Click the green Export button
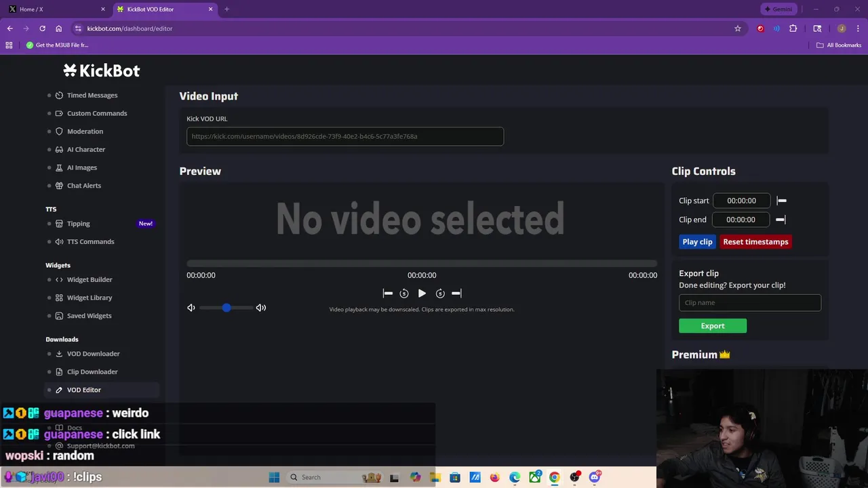The width and height of the screenshot is (868, 488). point(713,326)
